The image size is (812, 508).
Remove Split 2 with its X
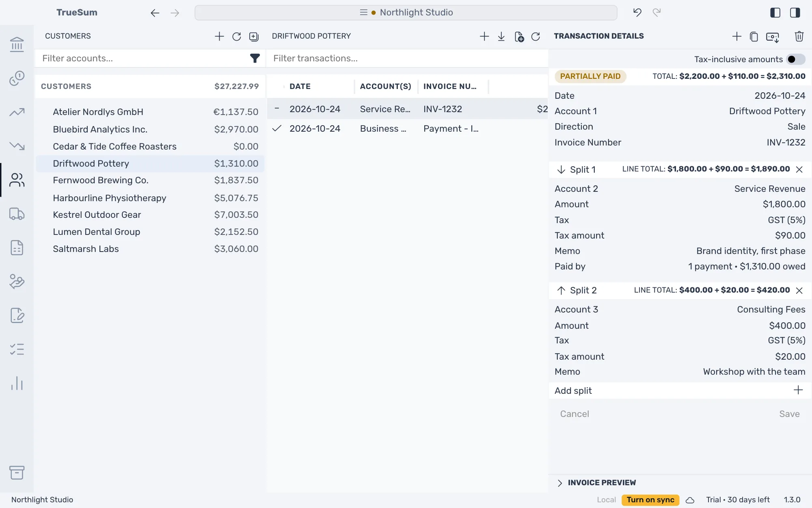coord(799,290)
